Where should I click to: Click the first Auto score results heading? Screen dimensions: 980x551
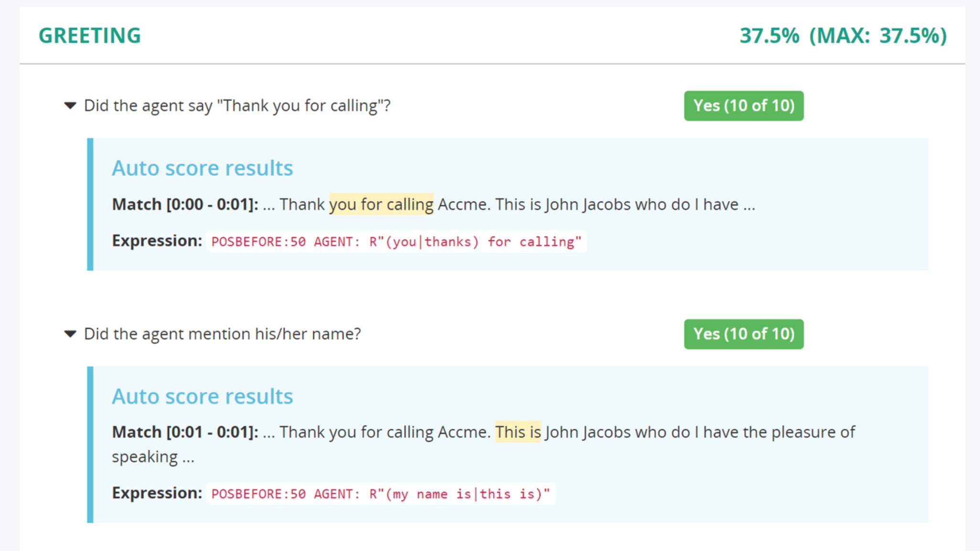pos(202,168)
